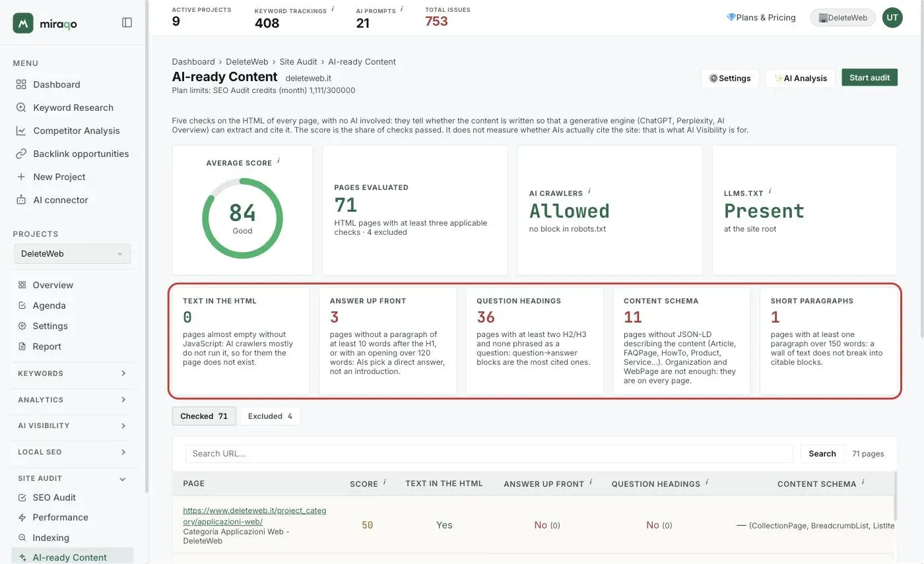Expand the Local SEO section

click(73, 452)
